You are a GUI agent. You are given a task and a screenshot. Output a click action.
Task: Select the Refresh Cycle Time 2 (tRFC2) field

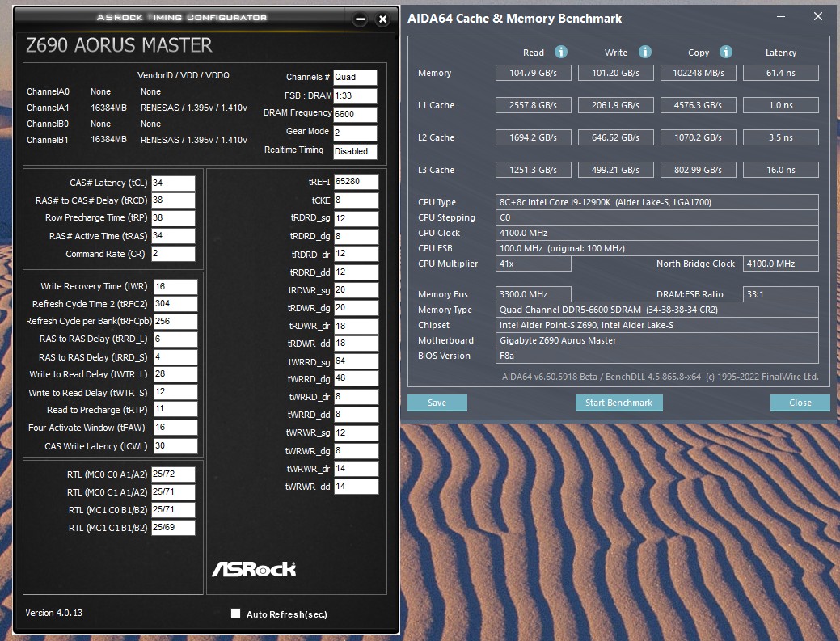point(175,304)
